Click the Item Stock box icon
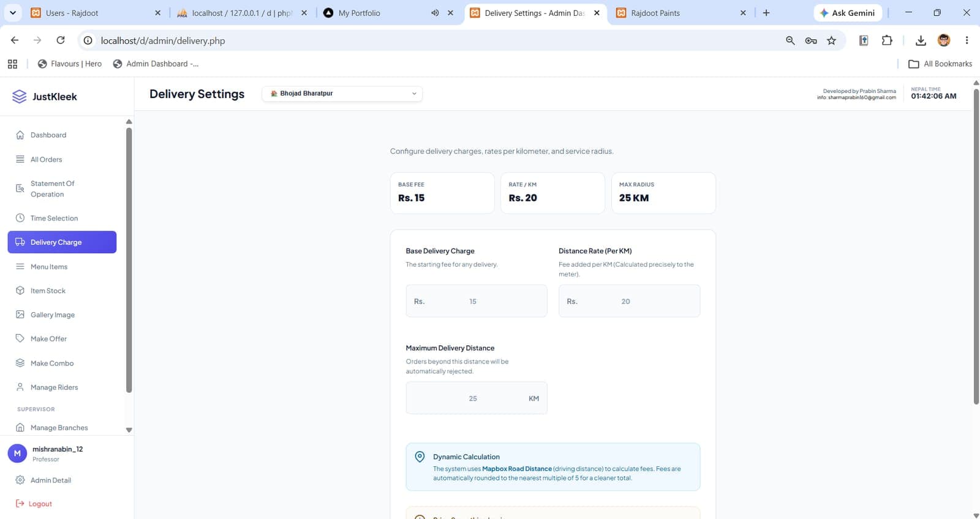980x519 pixels. click(20, 290)
